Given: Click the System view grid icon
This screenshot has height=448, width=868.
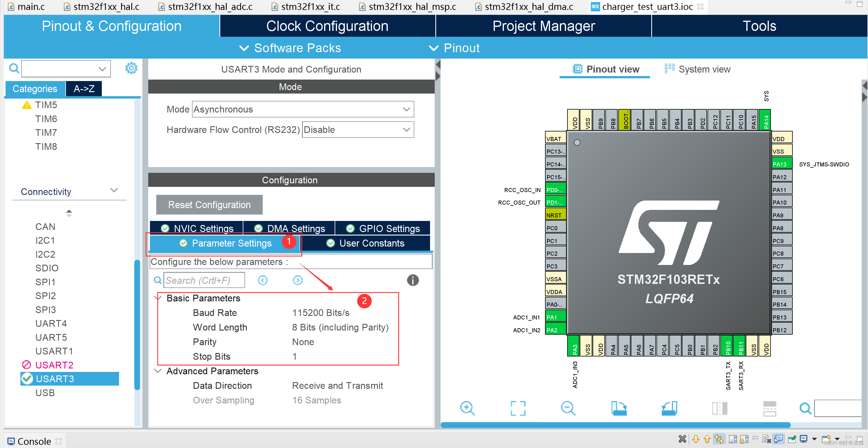Looking at the screenshot, I should point(669,69).
